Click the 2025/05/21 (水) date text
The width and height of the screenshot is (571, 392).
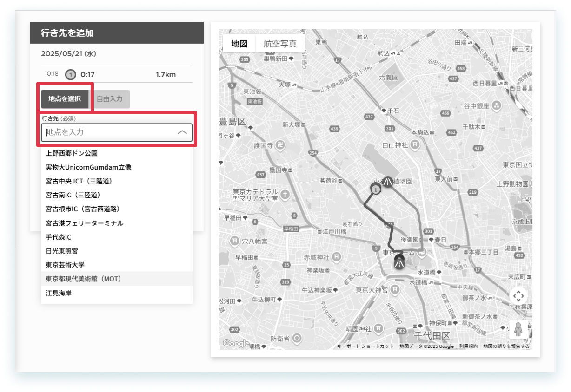(68, 54)
